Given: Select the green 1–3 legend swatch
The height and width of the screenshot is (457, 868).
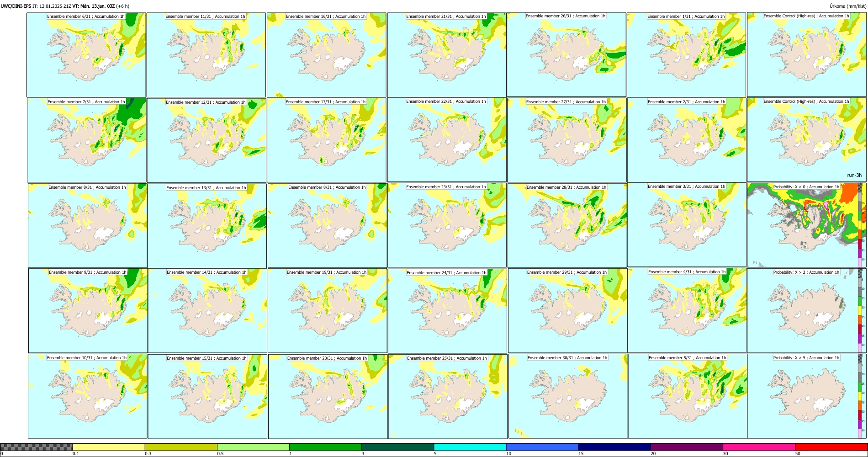Looking at the screenshot, I should 325,447.
